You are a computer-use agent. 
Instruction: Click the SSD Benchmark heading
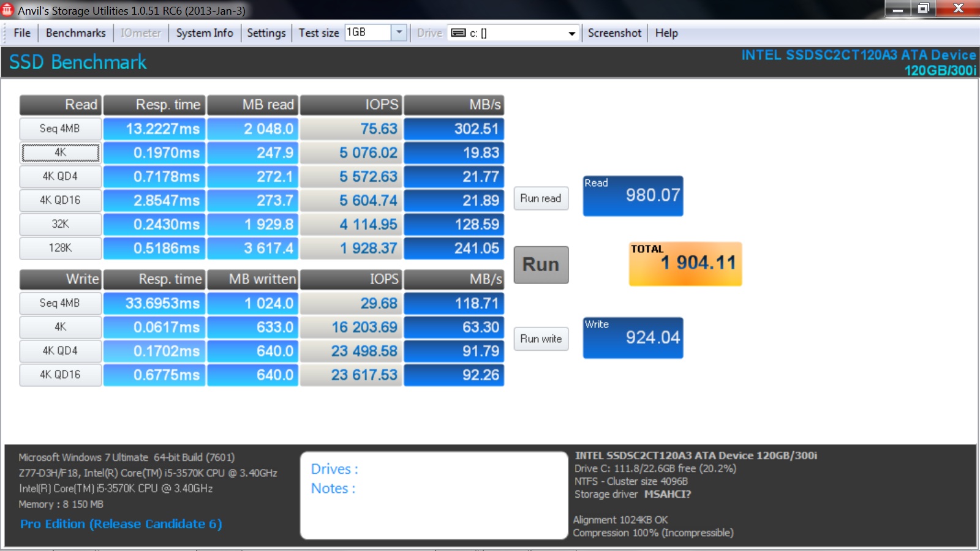[x=78, y=62]
